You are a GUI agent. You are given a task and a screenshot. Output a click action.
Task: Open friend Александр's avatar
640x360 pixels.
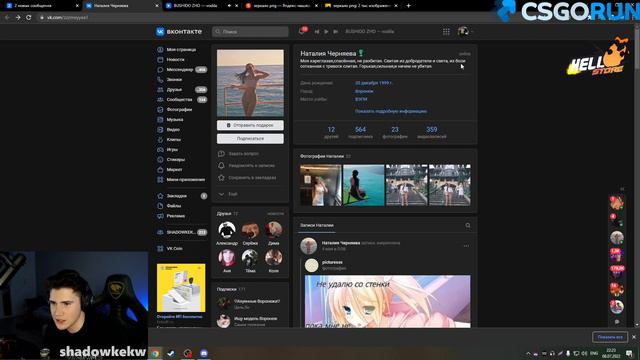tap(227, 230)
